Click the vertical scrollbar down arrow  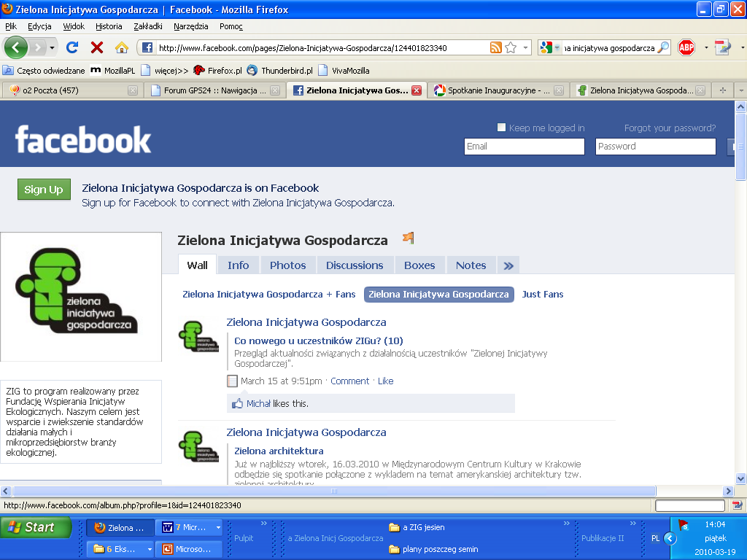tap(740, 478)
